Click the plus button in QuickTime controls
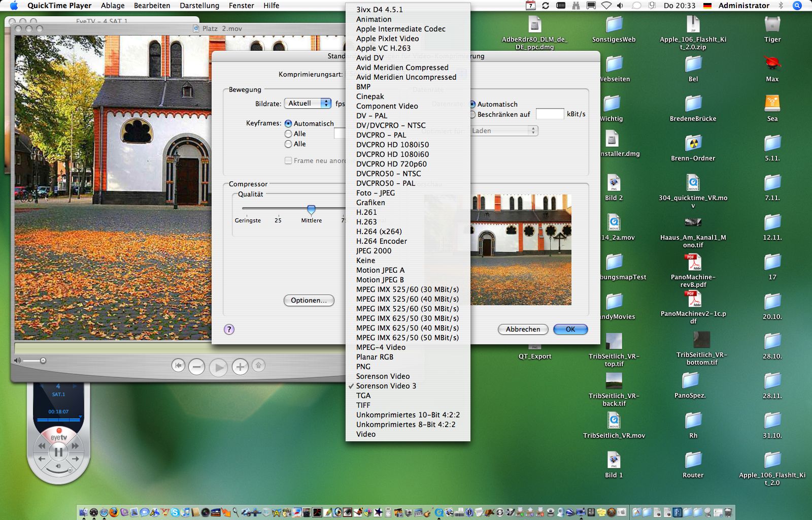Viewport: 812px width, 520px height. [240, 366]
